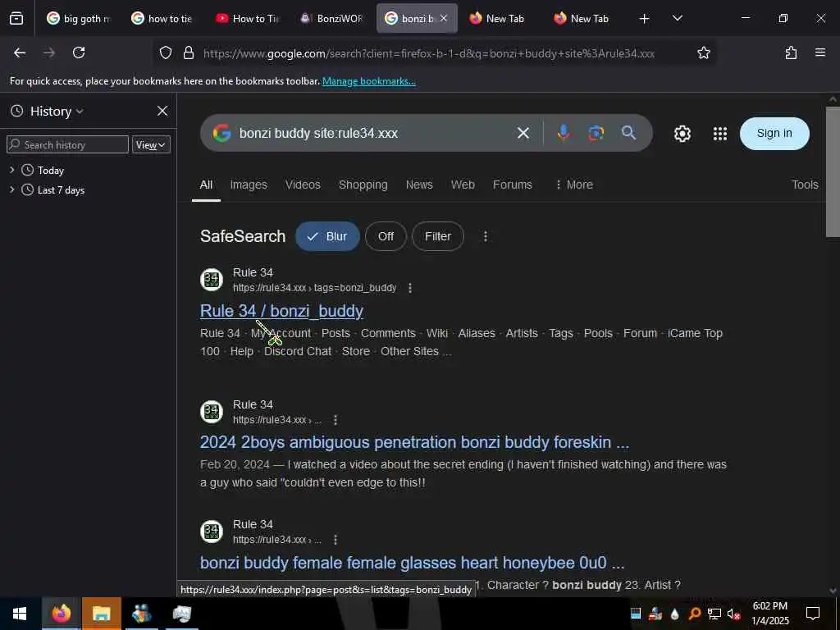Switch to the BonziWORLD tab
The height and width of the screenshot is (630, 840).
coord(333,19)
